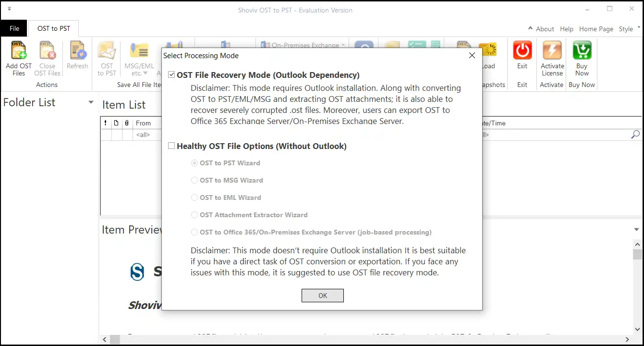Image resolution: width=644 pixels, height=346 pixels.
Task: Switch to the OST to PST tab
Action: 54,28
